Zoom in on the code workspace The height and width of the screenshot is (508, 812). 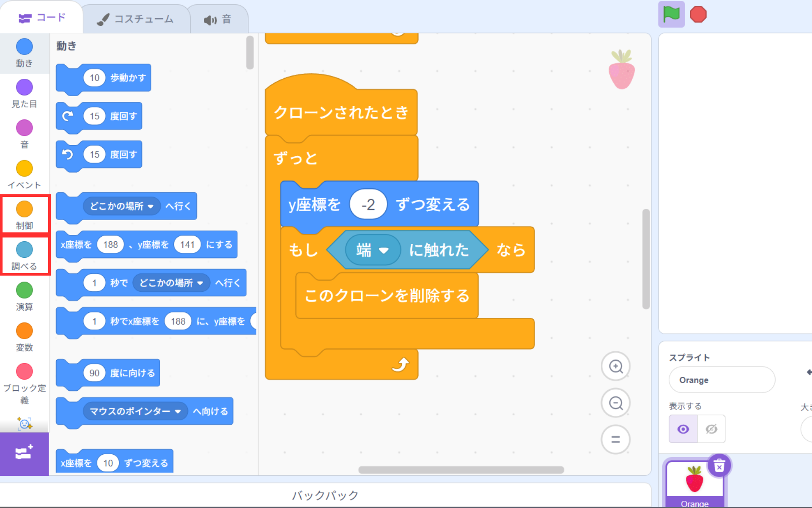coord(615,366)
